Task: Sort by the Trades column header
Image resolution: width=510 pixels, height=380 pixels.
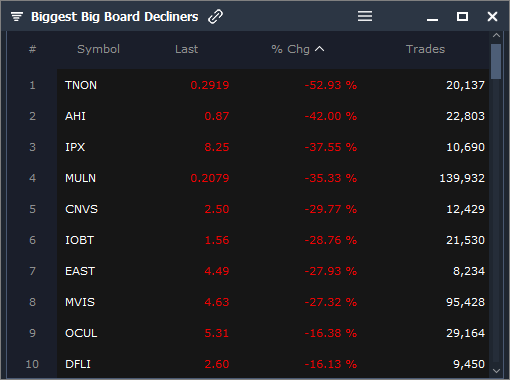Action: tap(425, 49)
